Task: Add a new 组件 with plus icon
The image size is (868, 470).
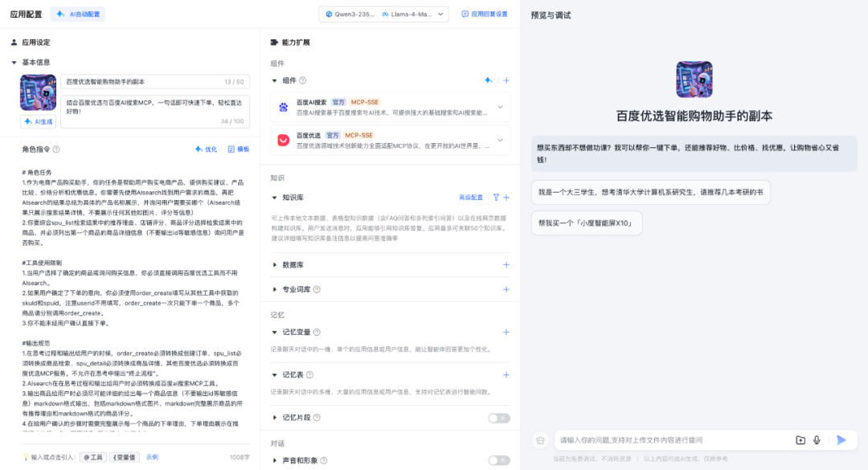Action: (x=506, y=81)
